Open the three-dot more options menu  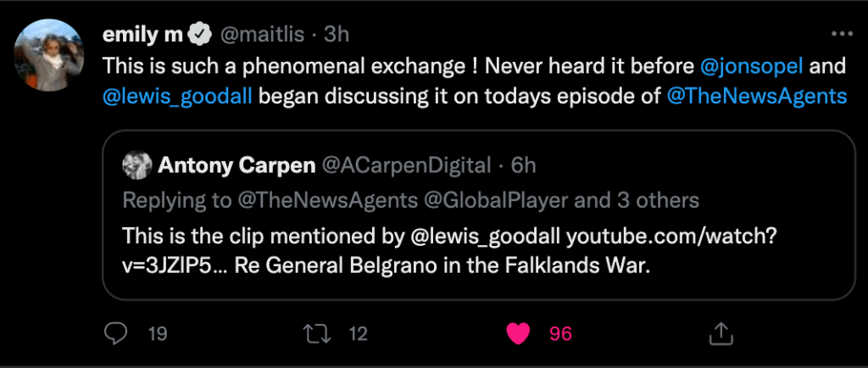coord(842,34)
